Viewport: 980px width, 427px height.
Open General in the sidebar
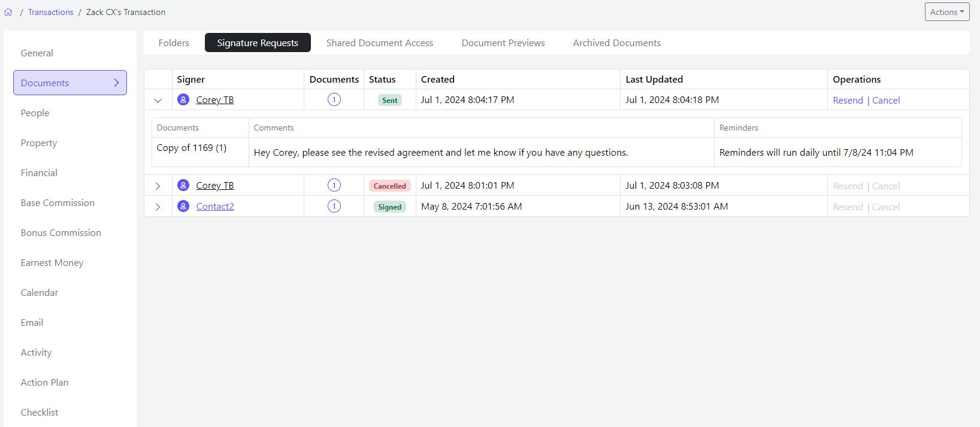37,53
